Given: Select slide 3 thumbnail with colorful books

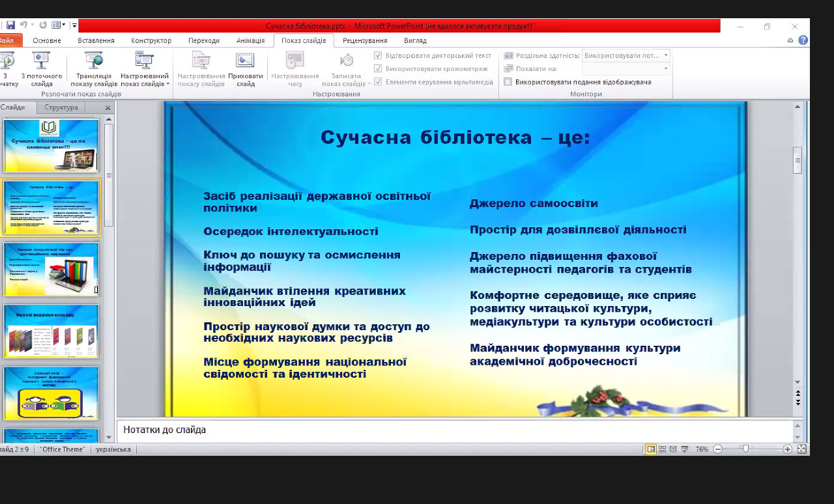Looking at the screenshot, I should pyautogui.click(x=51, y=269).
